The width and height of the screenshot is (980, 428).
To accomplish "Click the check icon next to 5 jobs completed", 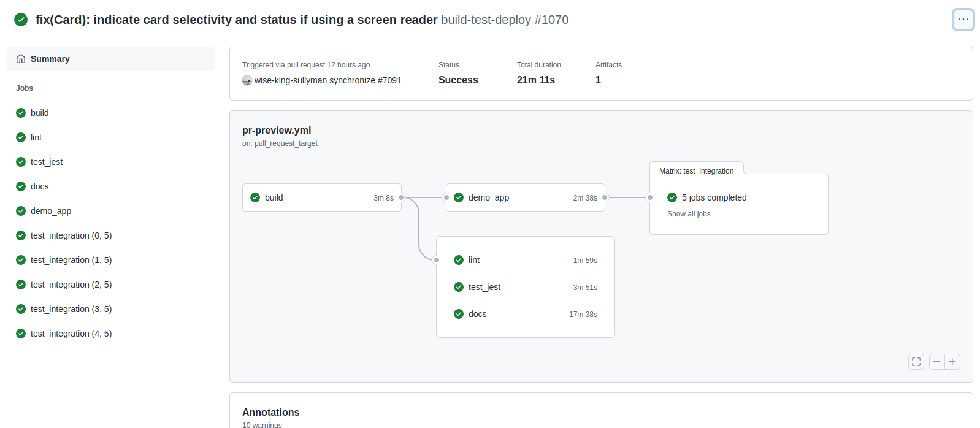I will point(672,197).
